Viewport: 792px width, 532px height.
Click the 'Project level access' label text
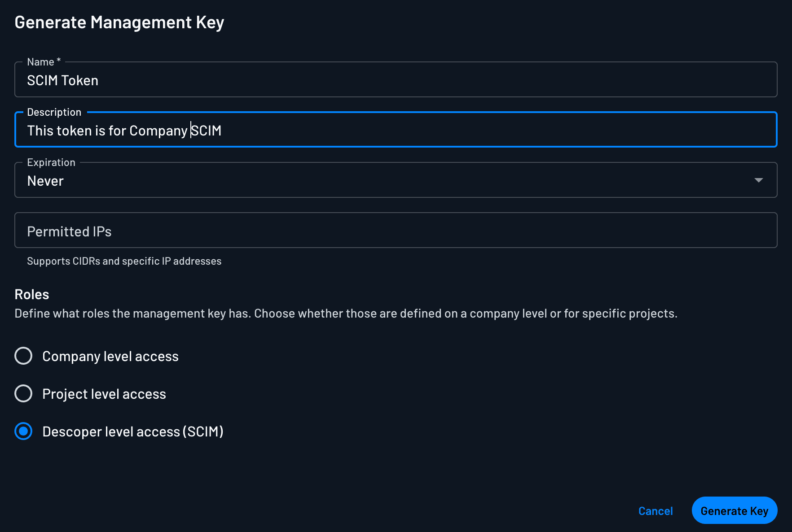(104, 394)
